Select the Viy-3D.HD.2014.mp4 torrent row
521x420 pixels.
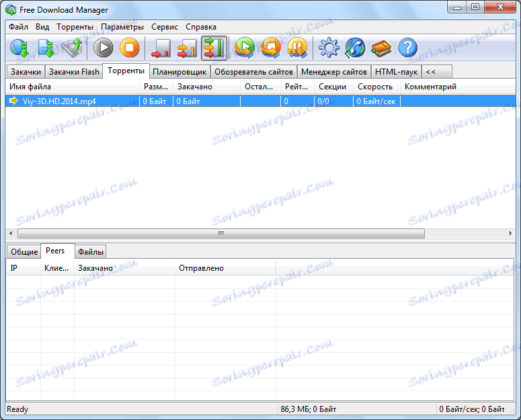(261, 101)
